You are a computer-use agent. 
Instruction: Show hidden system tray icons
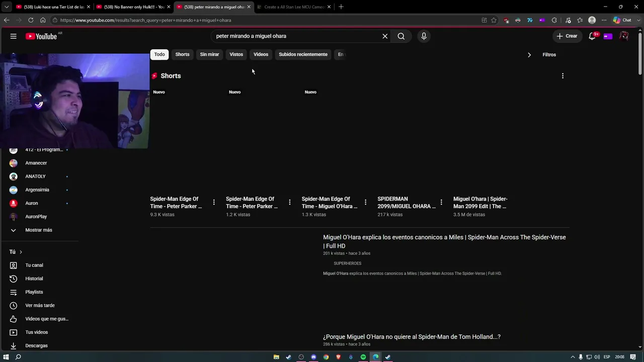click(x=572, y=357)
